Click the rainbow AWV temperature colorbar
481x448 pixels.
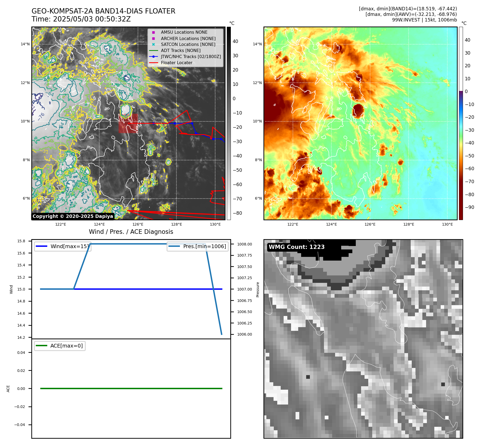pyautogui.click(x=461, y=123)
